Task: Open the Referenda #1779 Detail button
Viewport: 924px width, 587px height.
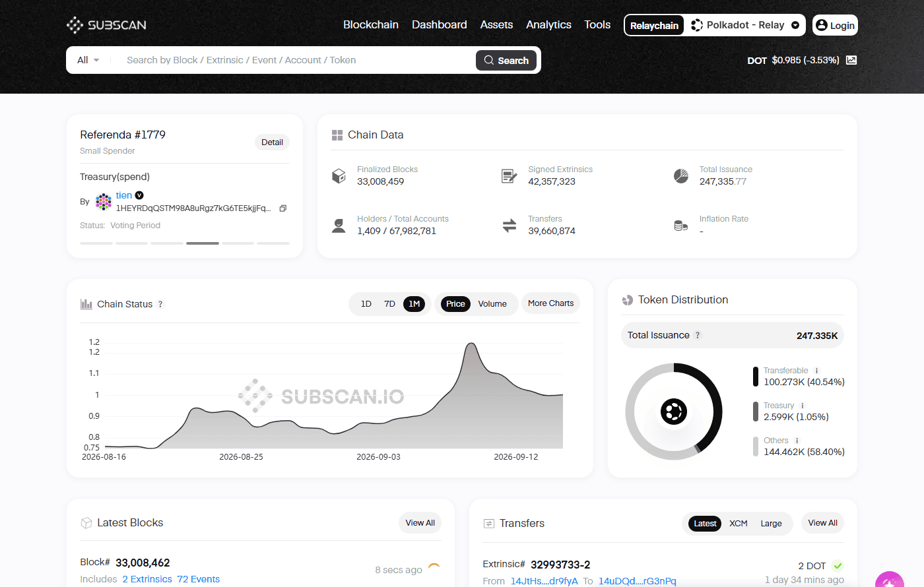Action: click(272, 142)
